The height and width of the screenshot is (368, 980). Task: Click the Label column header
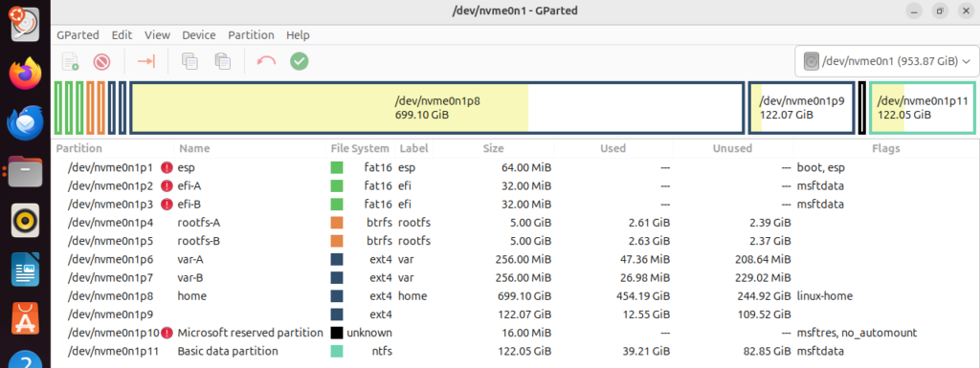click(412, 149)
